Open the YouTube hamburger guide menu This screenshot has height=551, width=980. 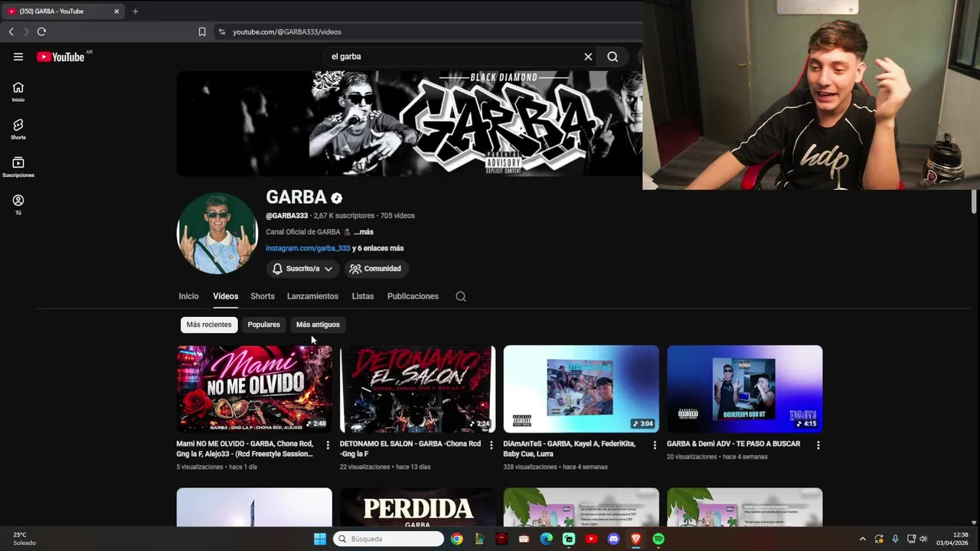pos(18,57)
